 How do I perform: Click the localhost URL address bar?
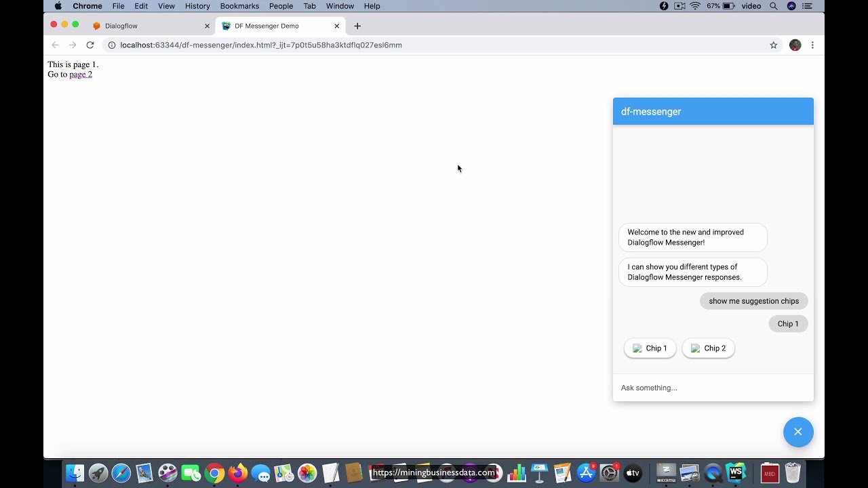[x=441, y=45]
